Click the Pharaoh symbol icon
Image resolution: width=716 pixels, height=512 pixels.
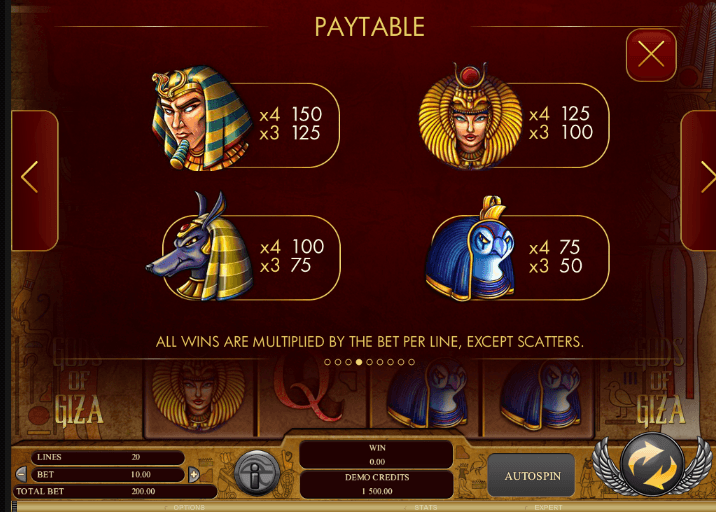point(201,118)
